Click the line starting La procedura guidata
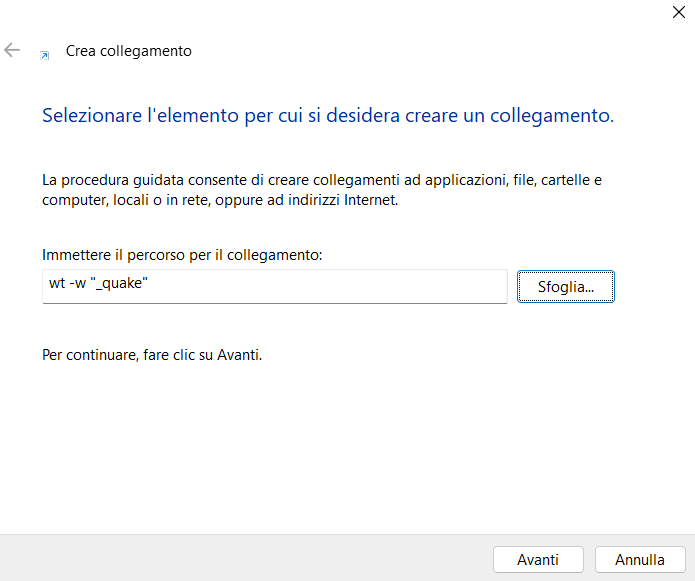This screenshot has height=581, width=695. point(322,181)
